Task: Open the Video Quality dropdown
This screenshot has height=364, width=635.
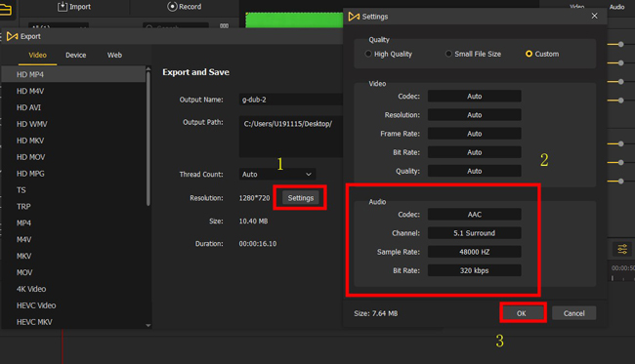Action: (474, 171)
